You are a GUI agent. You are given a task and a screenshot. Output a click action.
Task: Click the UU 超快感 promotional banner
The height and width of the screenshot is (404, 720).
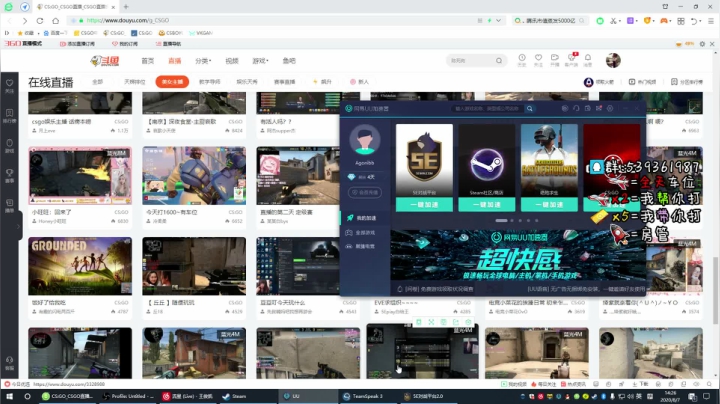(x=518, y=255)
